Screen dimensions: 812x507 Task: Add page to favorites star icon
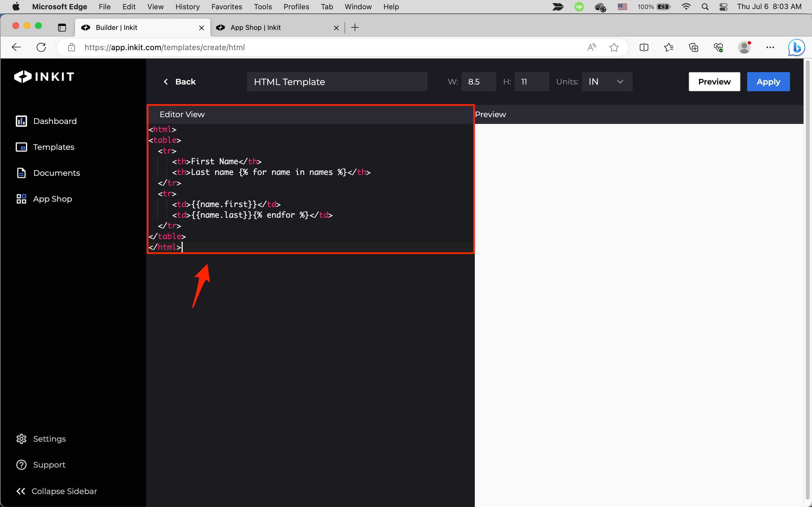click(x=614, y=47)
